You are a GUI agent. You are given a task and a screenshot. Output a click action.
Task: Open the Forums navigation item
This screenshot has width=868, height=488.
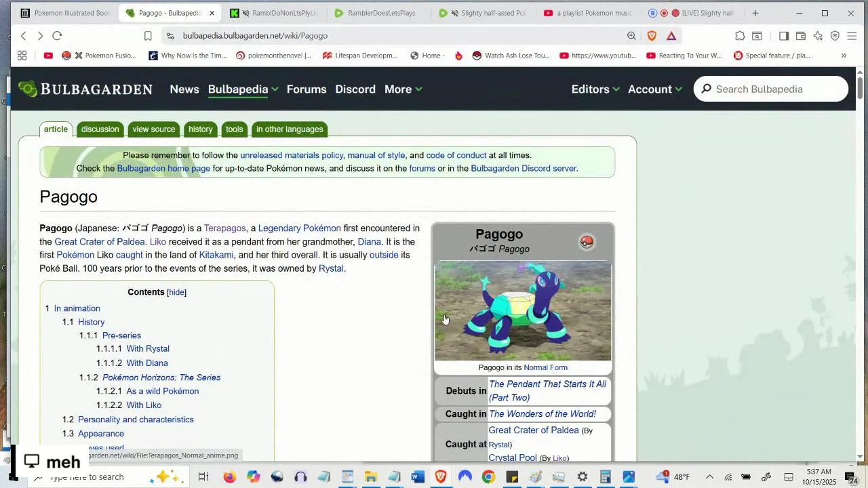(x=307, y=89)
